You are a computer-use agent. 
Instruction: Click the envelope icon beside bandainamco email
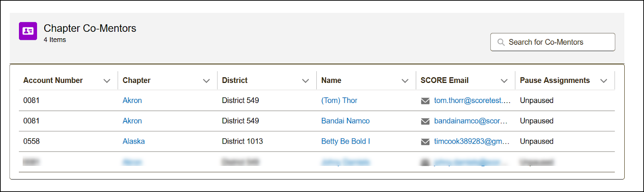[425, 121]
